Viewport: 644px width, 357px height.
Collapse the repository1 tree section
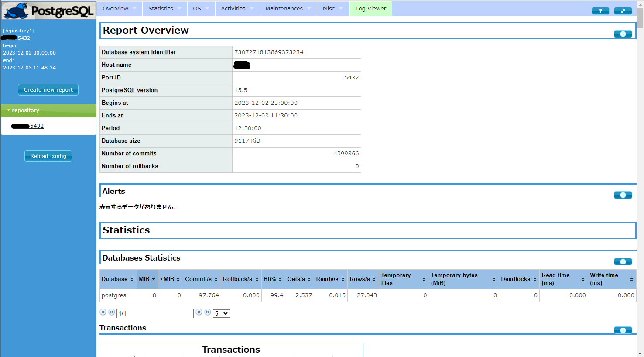[48, 110]
